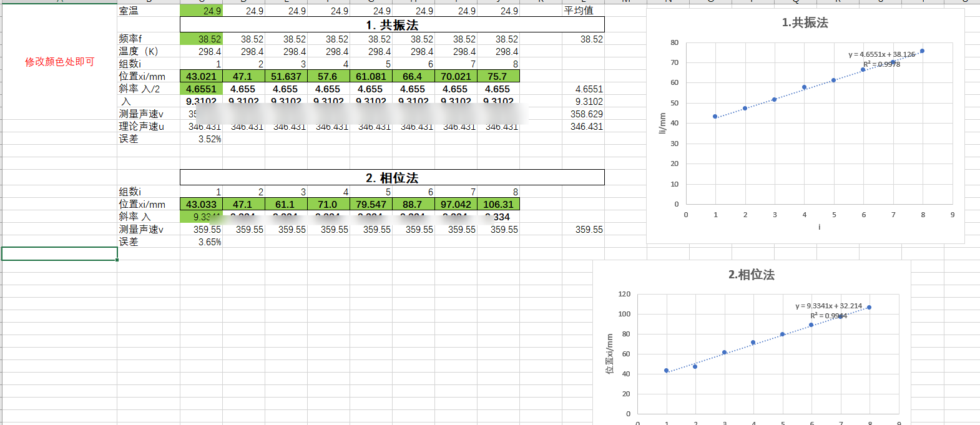
Task: Click the "理论声速u" row label cell
Action: coord(142,126)
